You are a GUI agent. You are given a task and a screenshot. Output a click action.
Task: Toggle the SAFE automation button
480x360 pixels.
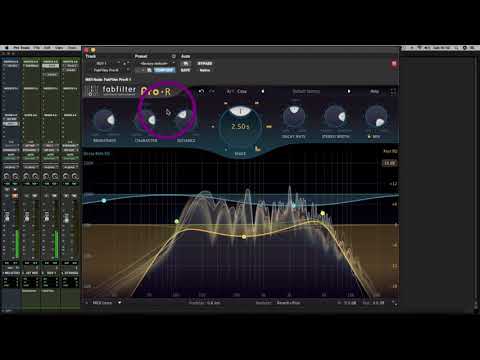[x=185, y=70]
